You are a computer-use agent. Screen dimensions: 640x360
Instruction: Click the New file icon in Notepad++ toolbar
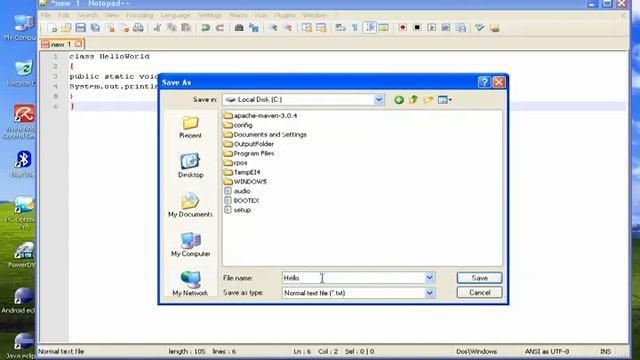52,28
